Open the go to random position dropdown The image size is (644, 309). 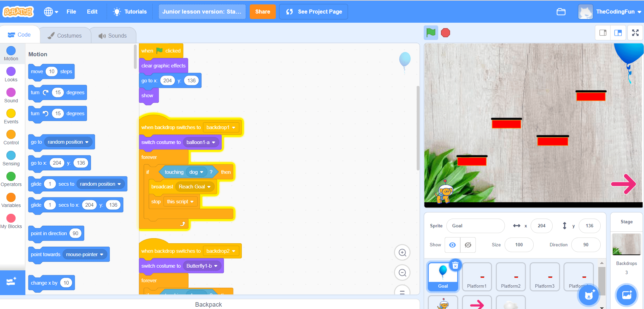point(68,142)
